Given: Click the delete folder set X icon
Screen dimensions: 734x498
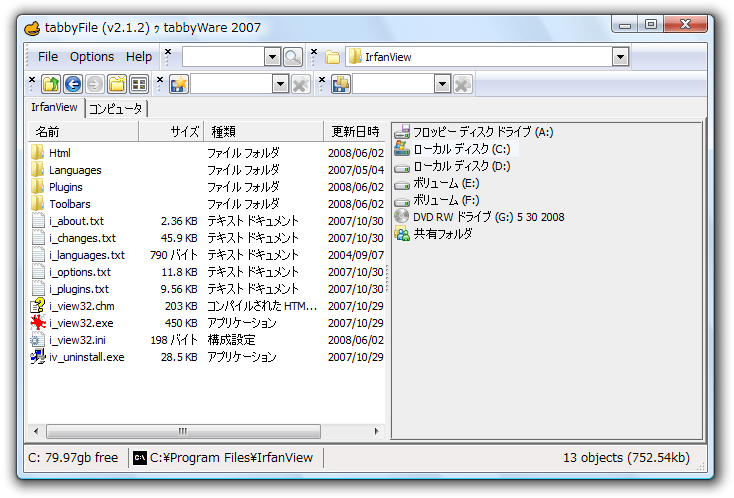Looking at the screenshot, I should point(462,84).
